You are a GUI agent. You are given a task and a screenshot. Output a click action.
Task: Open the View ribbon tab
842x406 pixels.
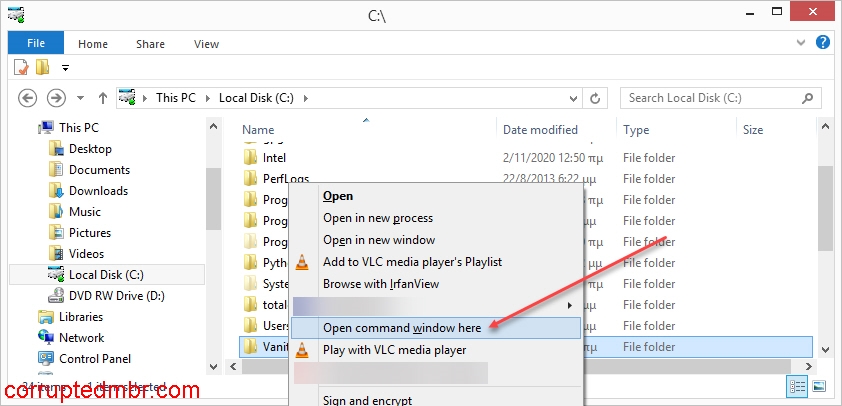206,44
